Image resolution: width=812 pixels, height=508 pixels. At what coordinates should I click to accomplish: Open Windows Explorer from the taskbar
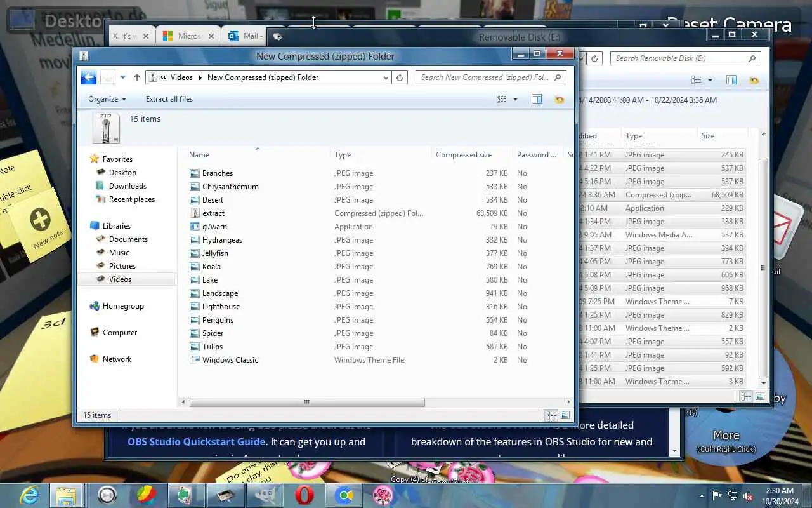(66, 495)
